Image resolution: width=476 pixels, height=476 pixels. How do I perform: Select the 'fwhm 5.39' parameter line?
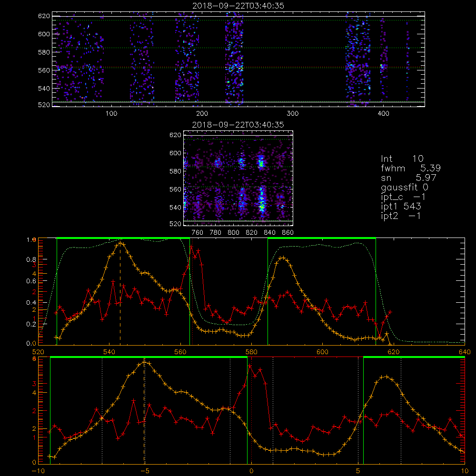point(411,168)
